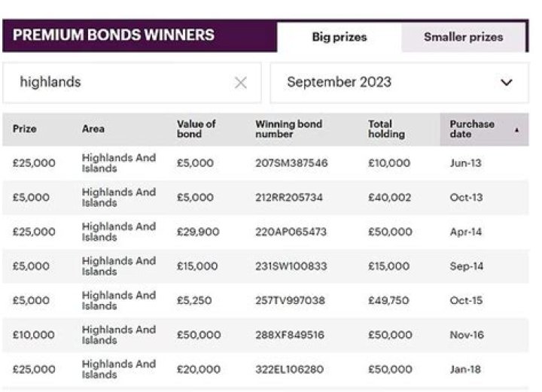This screenshot has width=542, height=392.
Task: Sort by Total holding column header
Action: click(386, 129)
